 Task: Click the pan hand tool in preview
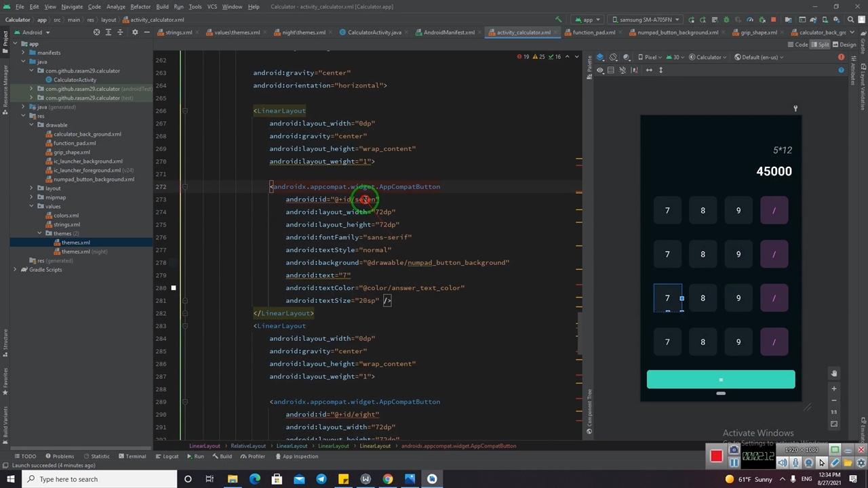tap(834, 373)
